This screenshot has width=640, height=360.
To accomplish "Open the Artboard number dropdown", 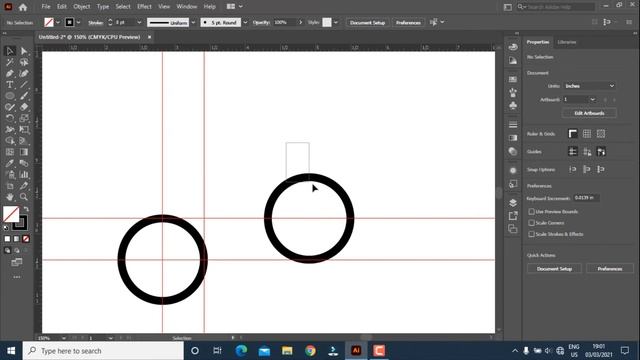I will pyautogui.click(x=593, y=100).
